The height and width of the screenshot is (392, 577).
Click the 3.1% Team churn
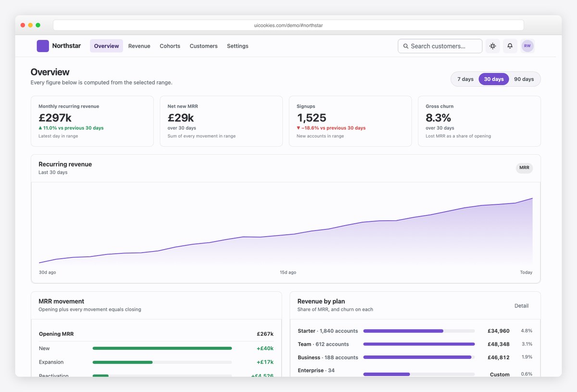click(x=527, y=344)
